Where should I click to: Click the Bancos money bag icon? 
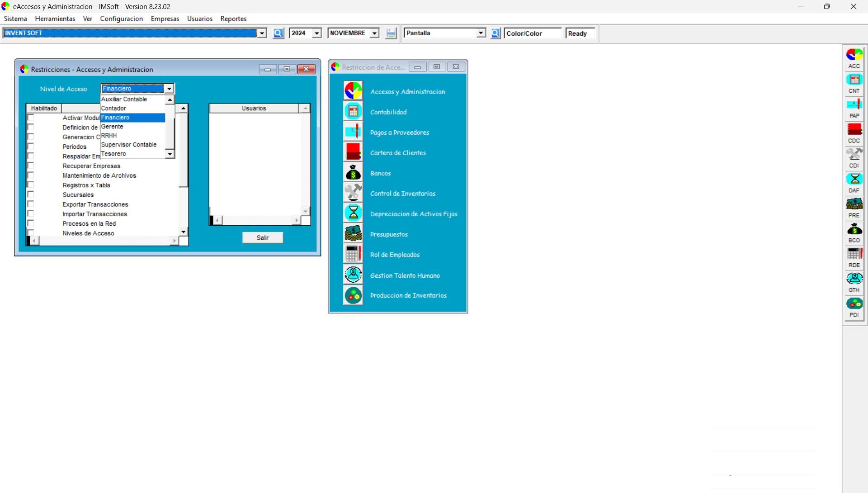pos(353,172)
